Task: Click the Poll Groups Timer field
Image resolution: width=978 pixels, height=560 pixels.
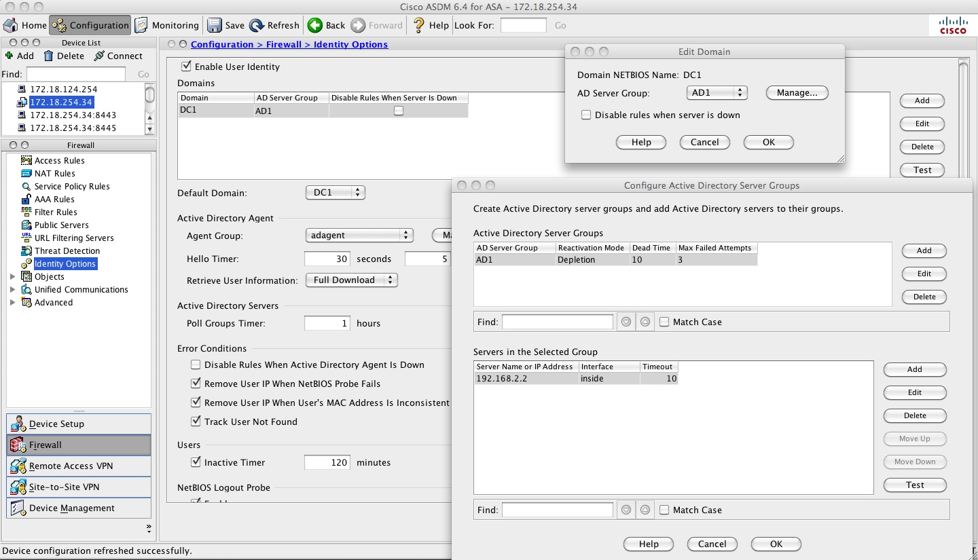Action: coord(327,324)
